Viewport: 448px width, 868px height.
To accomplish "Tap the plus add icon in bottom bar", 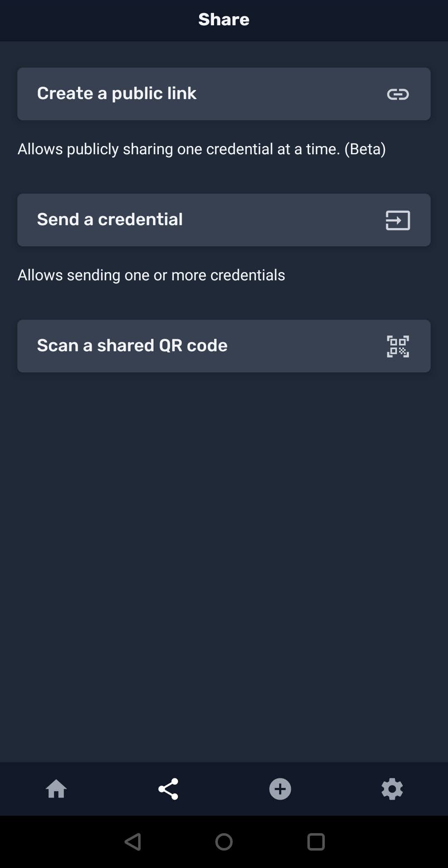I will 280,789.
